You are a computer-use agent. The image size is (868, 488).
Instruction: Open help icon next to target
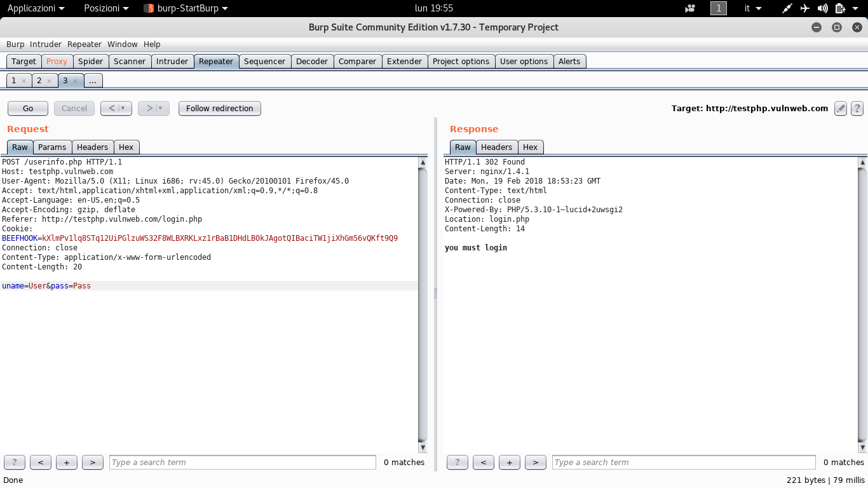[857, 108]
